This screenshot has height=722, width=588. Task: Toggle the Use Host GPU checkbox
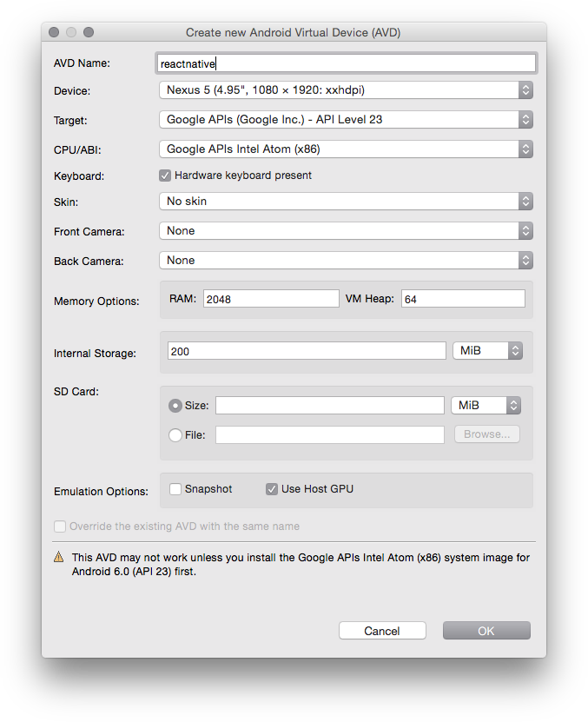[272, 489]
